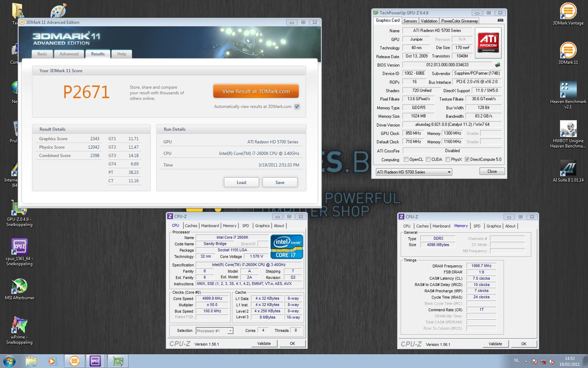Open GPU-Z 0.4.9 desktop shortcut
588x368 pixels.
tap(19, 213)
